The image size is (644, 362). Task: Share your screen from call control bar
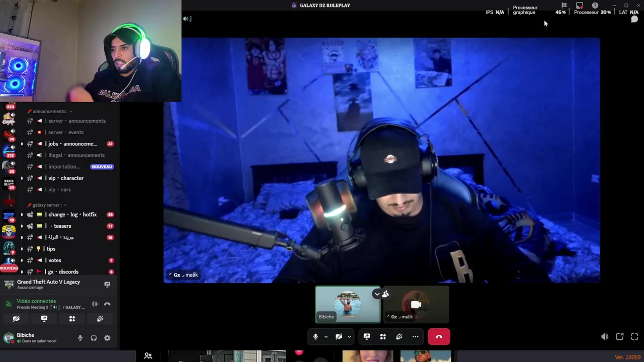click(367, 336)
